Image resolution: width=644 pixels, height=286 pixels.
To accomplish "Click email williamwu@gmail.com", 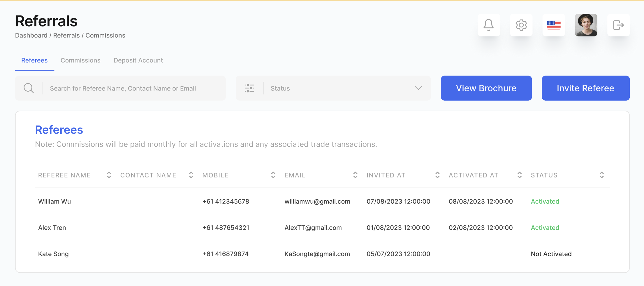I will click(317, 201).
